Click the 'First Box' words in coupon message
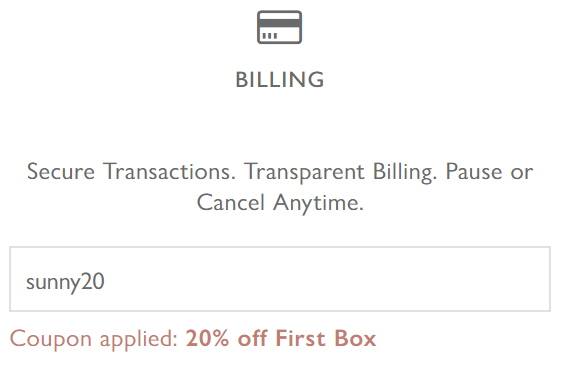Screen dimensions: 575x376 326,338
